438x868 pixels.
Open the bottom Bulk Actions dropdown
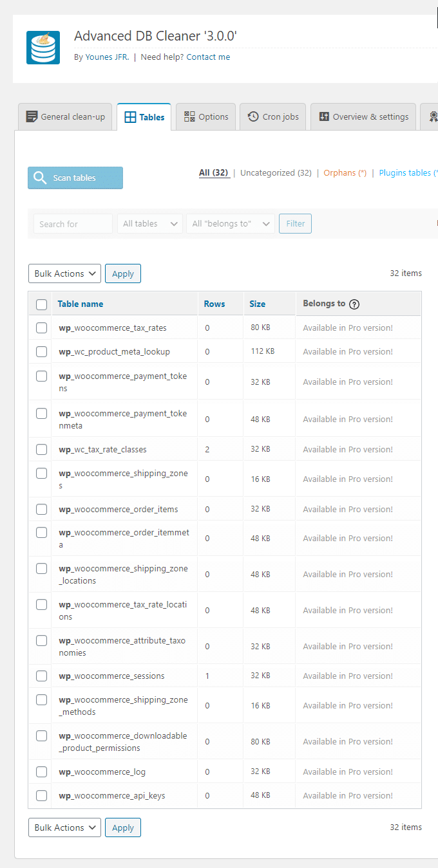click(64, 827)
